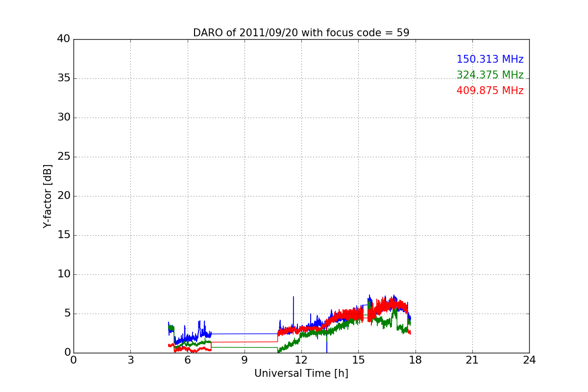Click the Universal Time [h] axis label

[301, 373]
